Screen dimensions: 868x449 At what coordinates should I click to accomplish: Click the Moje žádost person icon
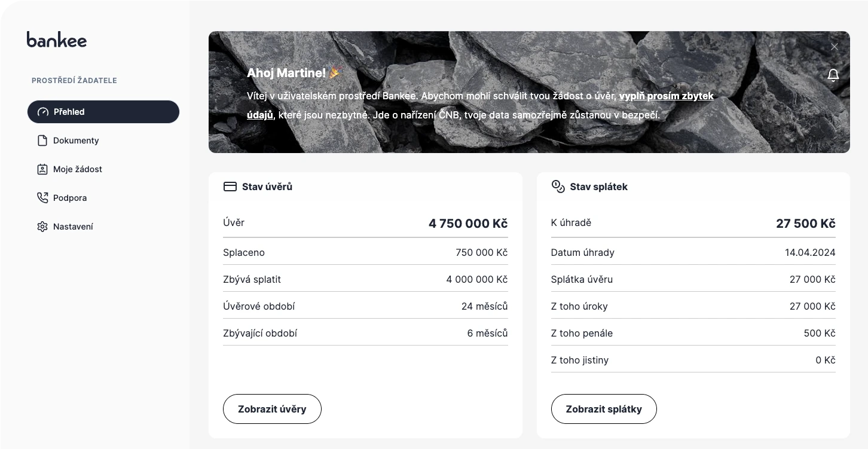(42, 169)
